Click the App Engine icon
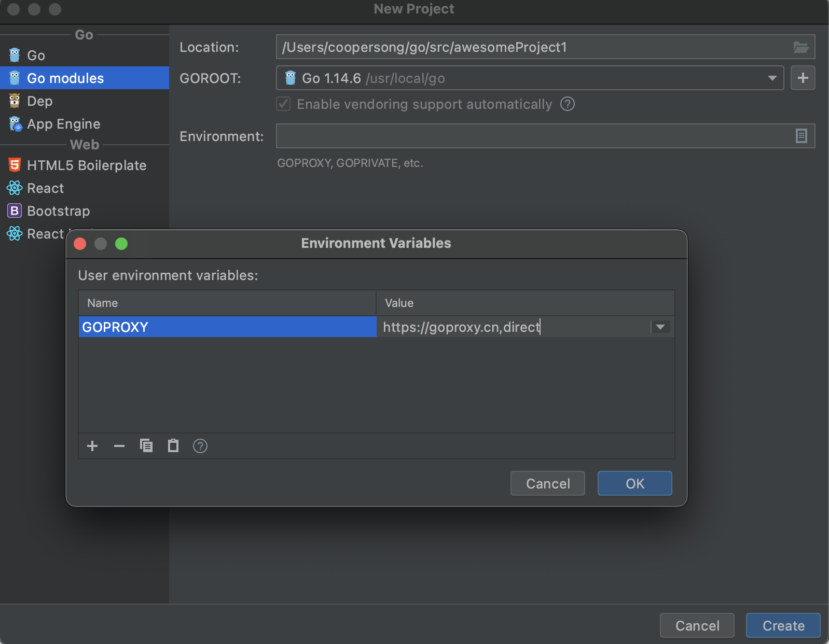Viewport: 829px width, 644px height. click(x=15, y=123)
